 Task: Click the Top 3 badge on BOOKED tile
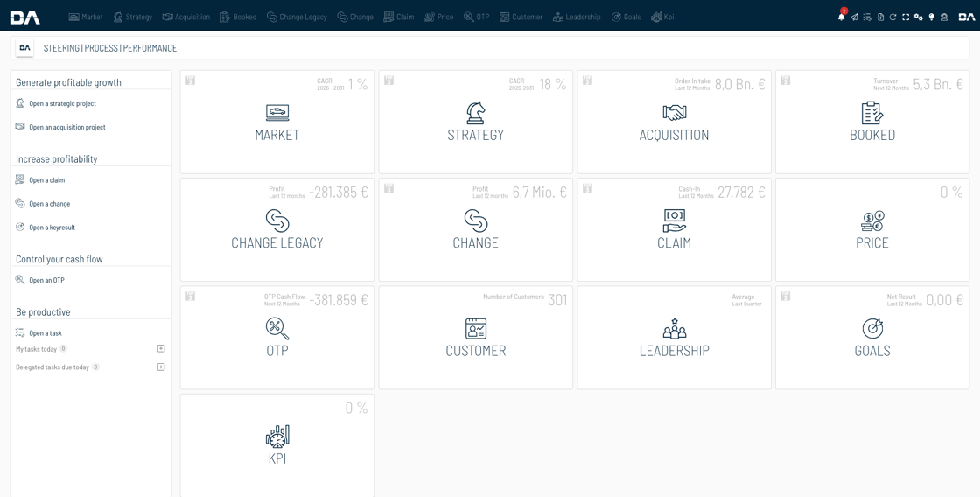tap(786, 80)
